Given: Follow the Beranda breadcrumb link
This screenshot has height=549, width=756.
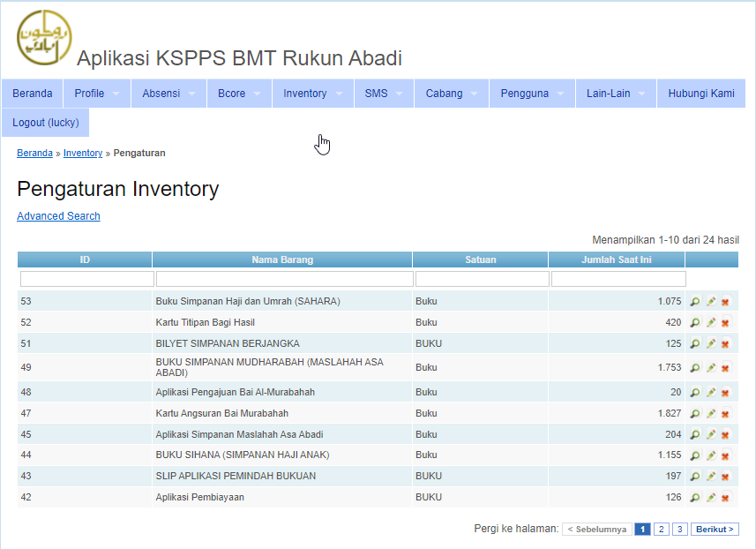Looking at the screenshot, I should pos(34,153).
